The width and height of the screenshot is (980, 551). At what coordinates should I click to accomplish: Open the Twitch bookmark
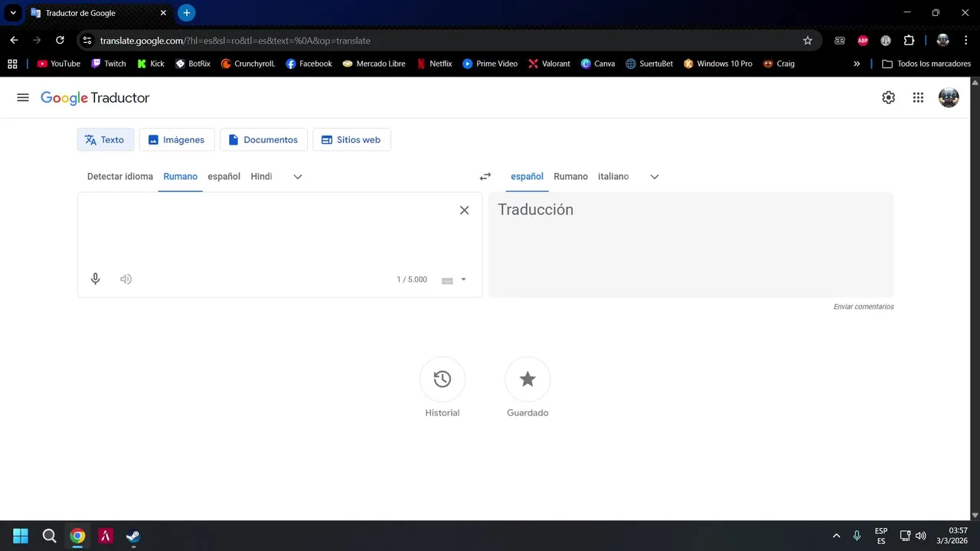click(x=109, y=64)
